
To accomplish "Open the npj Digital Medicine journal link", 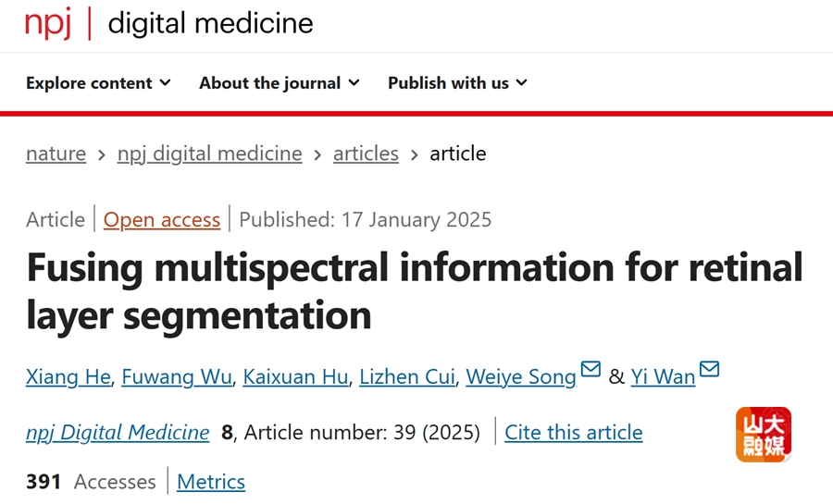I will coord(118,433).
